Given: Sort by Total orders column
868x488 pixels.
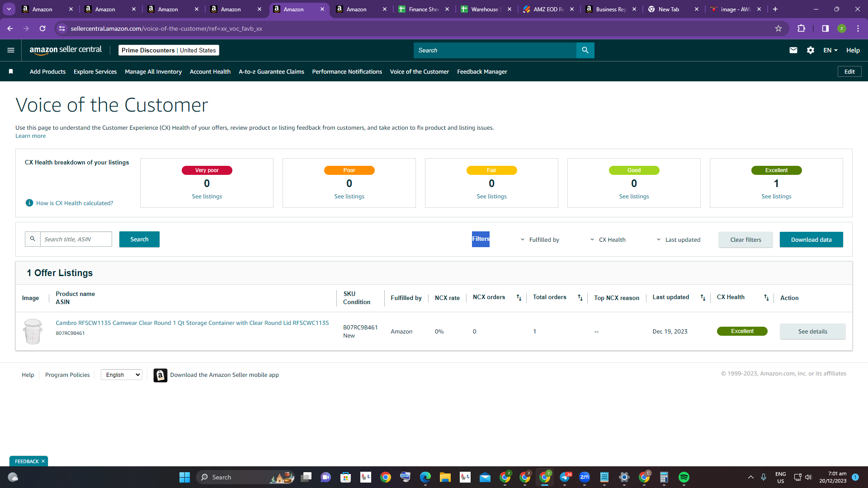Looking at the screenshot, I should click(x=580, y=298).
